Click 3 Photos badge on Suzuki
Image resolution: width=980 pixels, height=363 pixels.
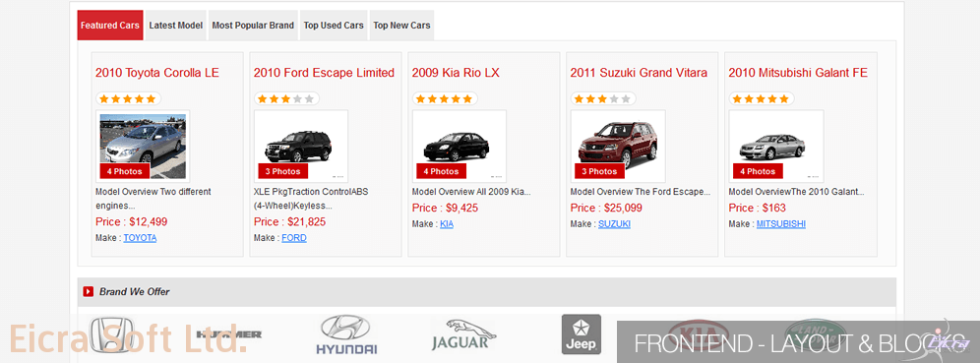[x=599, y=171]
